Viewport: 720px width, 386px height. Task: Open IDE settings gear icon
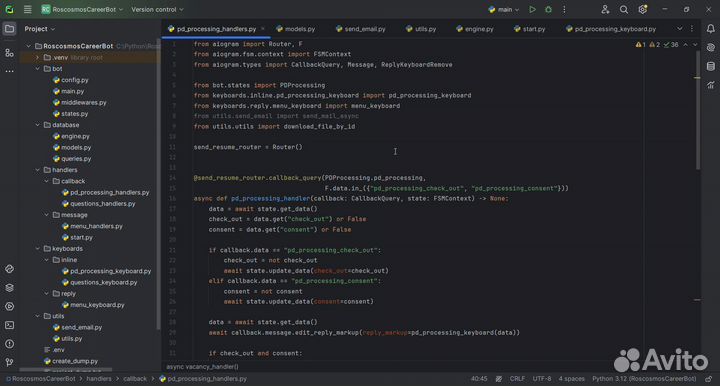[x=642, y=9]
